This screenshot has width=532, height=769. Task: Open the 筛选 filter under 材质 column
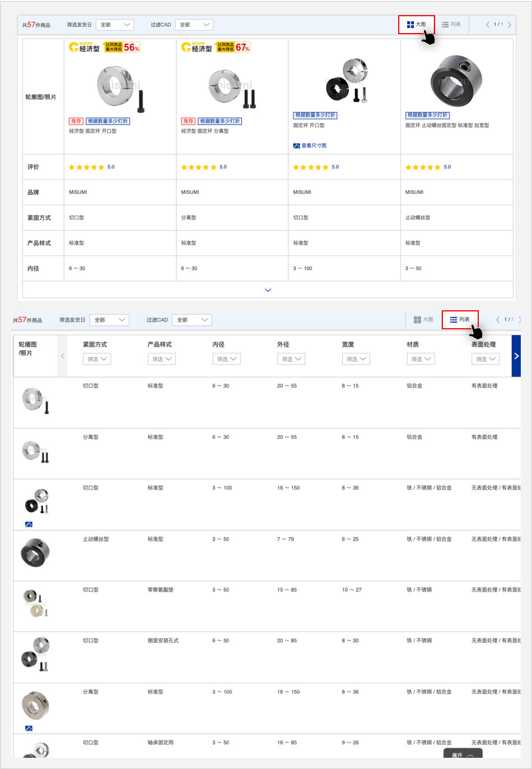[421, 359]
